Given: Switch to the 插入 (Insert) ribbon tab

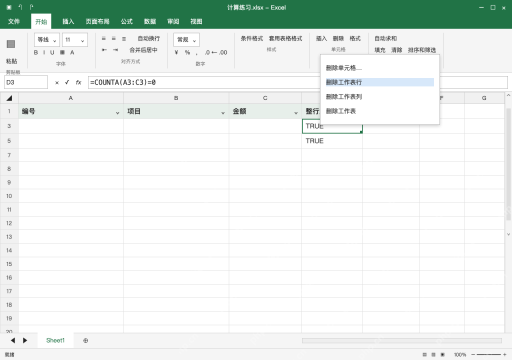Looking at the screenshot, I should coord(68,21).
